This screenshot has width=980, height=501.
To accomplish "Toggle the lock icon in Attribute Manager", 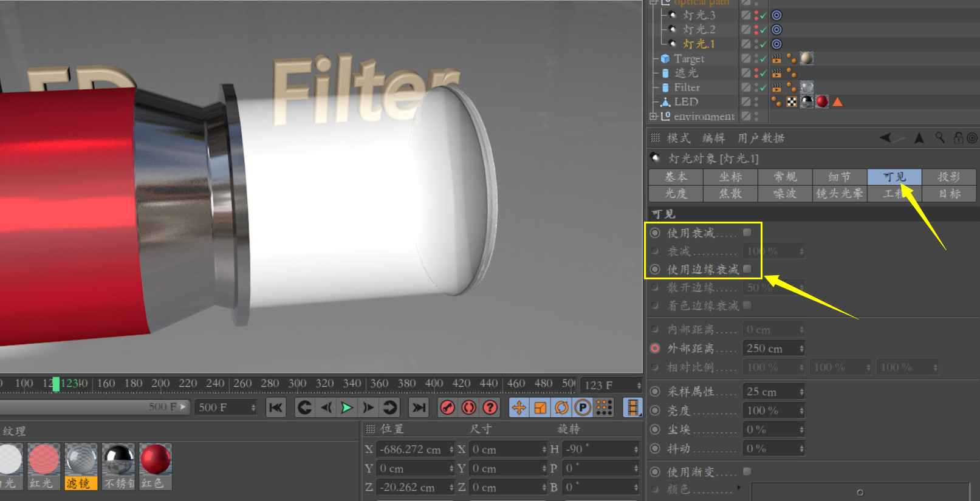I will coord(958,138).
